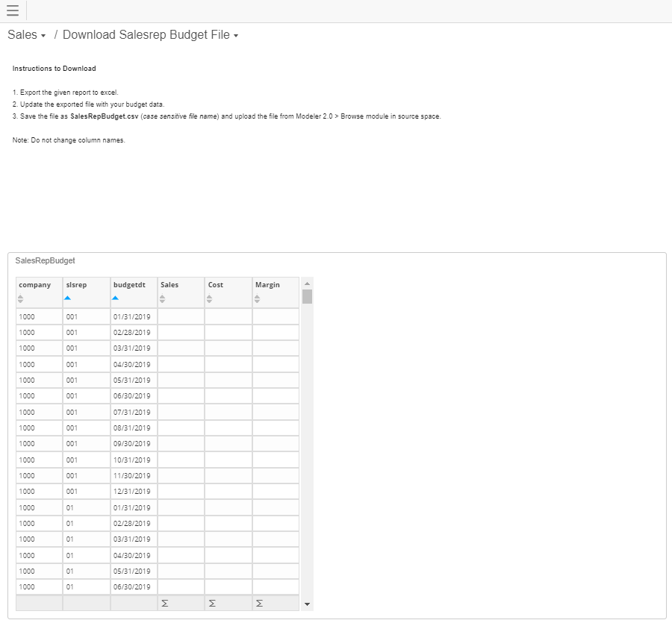Click the slsrep column sort arrow
Screen dimensions: 672x623
click(68, 298)
